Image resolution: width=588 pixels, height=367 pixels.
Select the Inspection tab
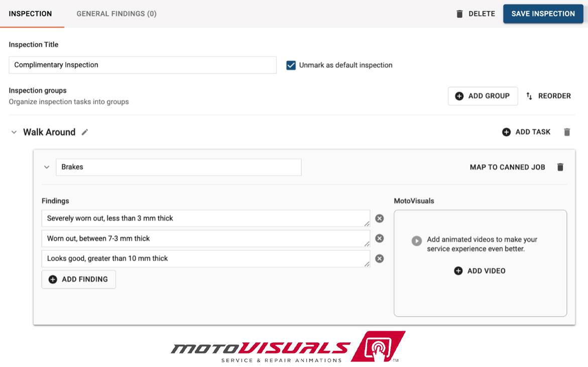pyautogui.click(x=30, y=14)
